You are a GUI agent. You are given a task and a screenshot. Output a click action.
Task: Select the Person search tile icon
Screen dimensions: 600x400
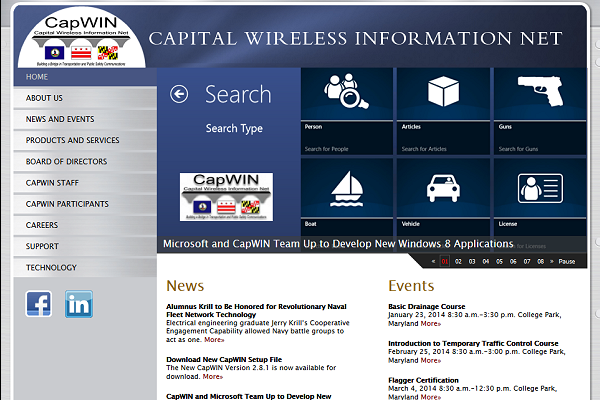[347, 91]
